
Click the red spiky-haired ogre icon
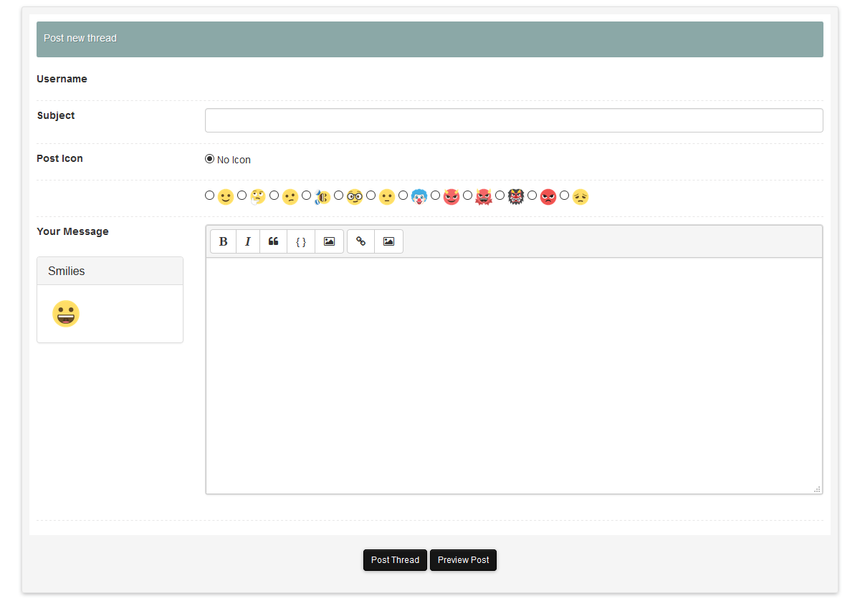pyautogui.click(x=484, y=196)
